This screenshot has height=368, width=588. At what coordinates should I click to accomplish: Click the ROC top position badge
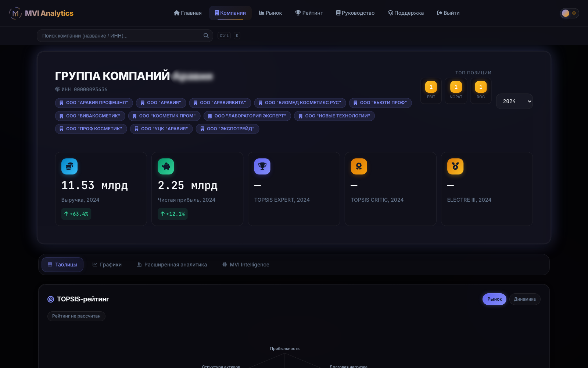(x=481, y=91)
